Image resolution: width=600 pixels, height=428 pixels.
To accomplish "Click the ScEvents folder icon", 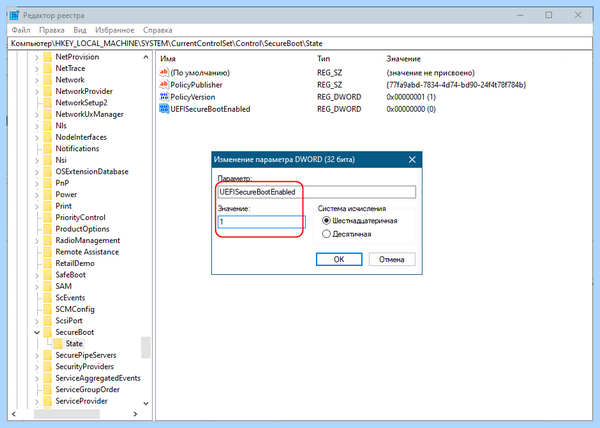I will coord(47,298).
